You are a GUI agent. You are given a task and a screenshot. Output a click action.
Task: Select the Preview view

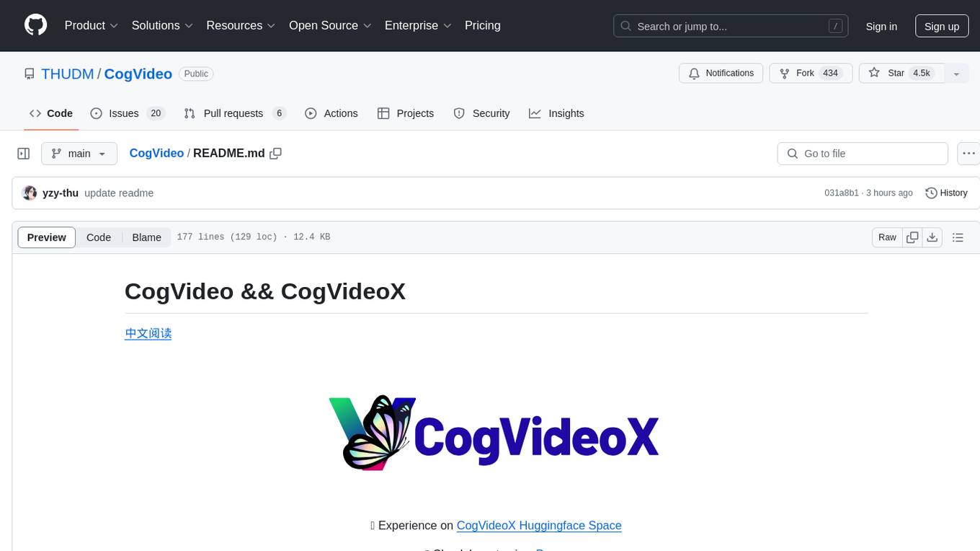point(47,237)
